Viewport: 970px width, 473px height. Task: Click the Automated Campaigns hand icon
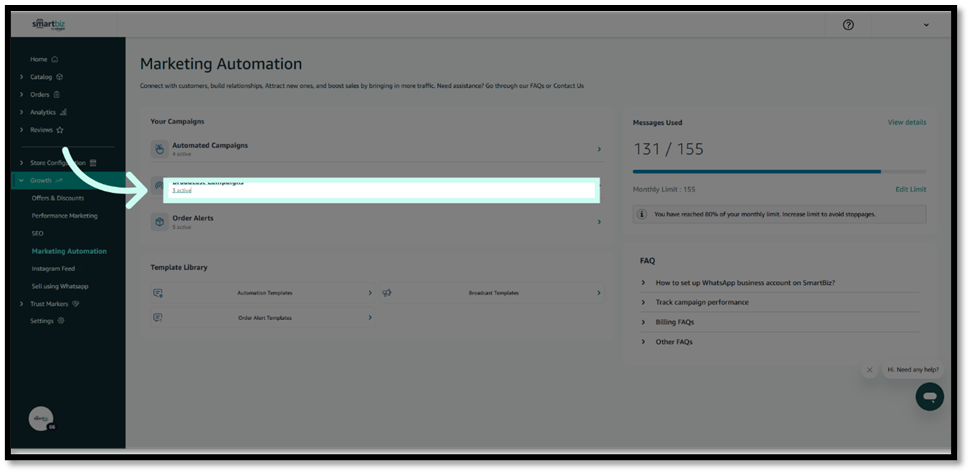coord(159,149)
